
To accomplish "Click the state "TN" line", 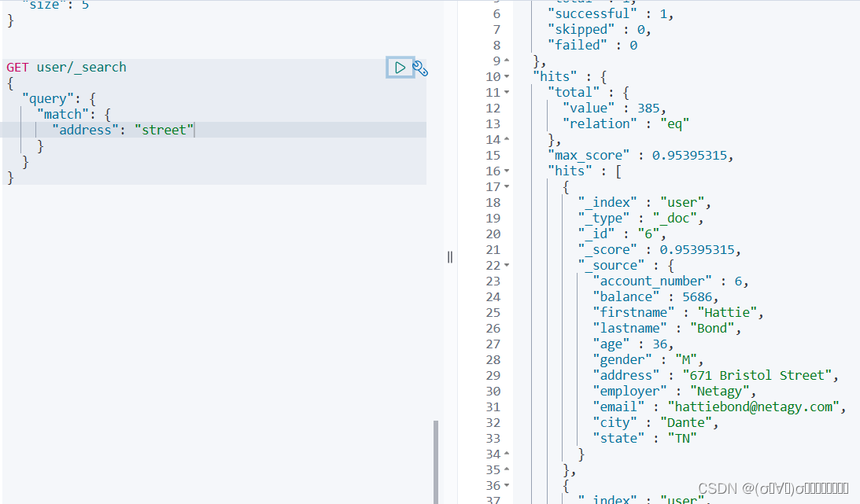I will click(x=644, y=438).
